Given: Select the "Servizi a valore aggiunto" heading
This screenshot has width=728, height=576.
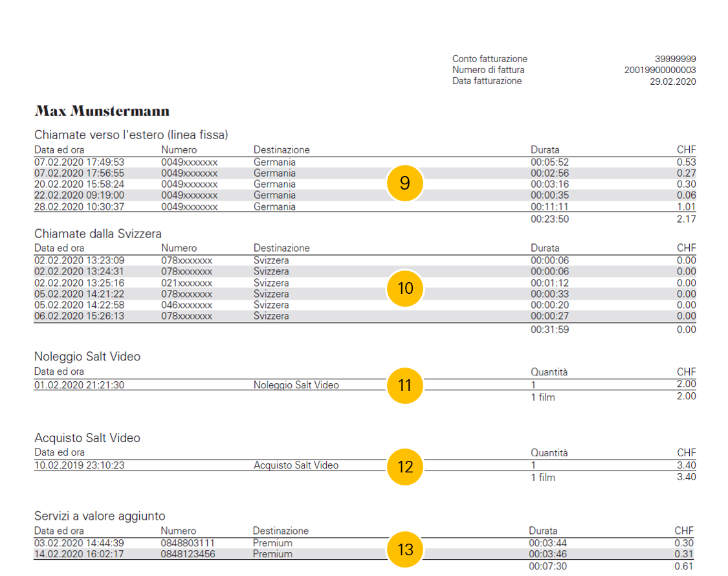Looking at the screenshot, I should (100, 516).
